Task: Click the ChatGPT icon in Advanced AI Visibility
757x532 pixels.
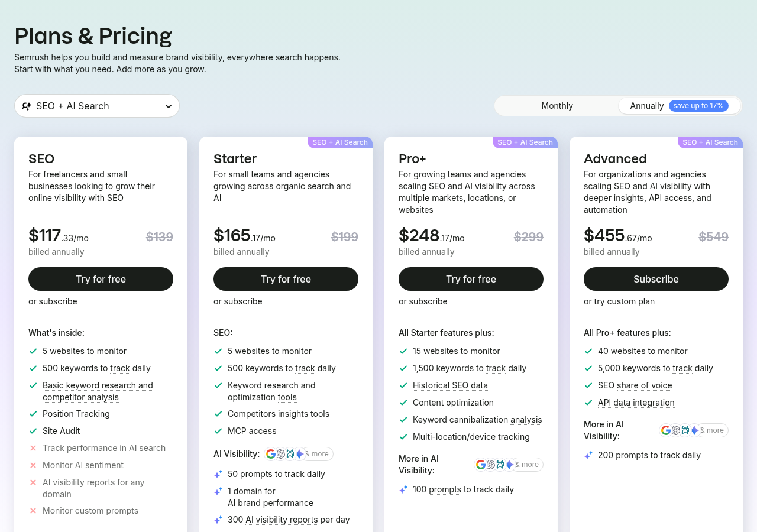Action: pyautogui.click(x=676, y=430)
